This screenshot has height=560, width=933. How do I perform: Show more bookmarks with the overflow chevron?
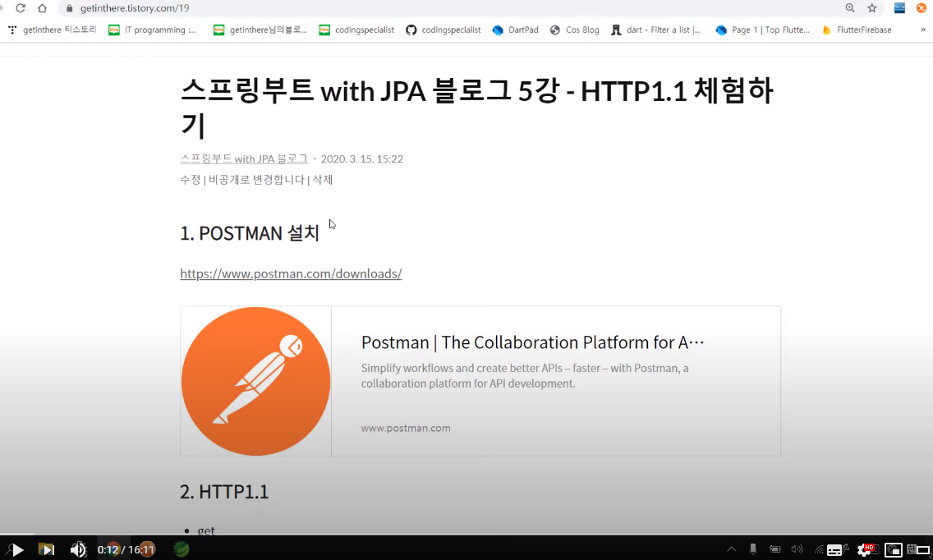pos(923,30)
